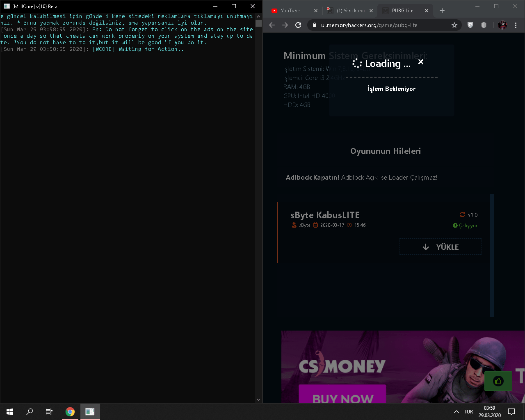Image resolution: width=525 pixels, height=420 pixels.
Task: Open the notification center icon
Action: coord(511,411)
